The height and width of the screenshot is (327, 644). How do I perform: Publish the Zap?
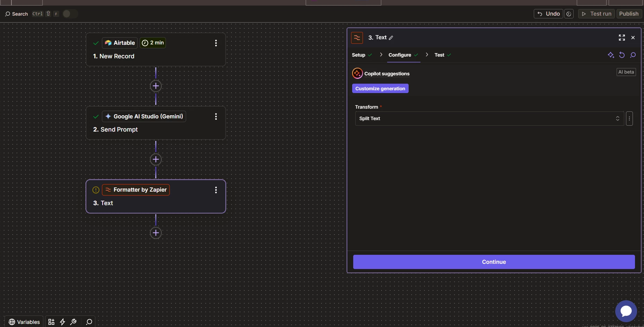(x=629, y=14)
